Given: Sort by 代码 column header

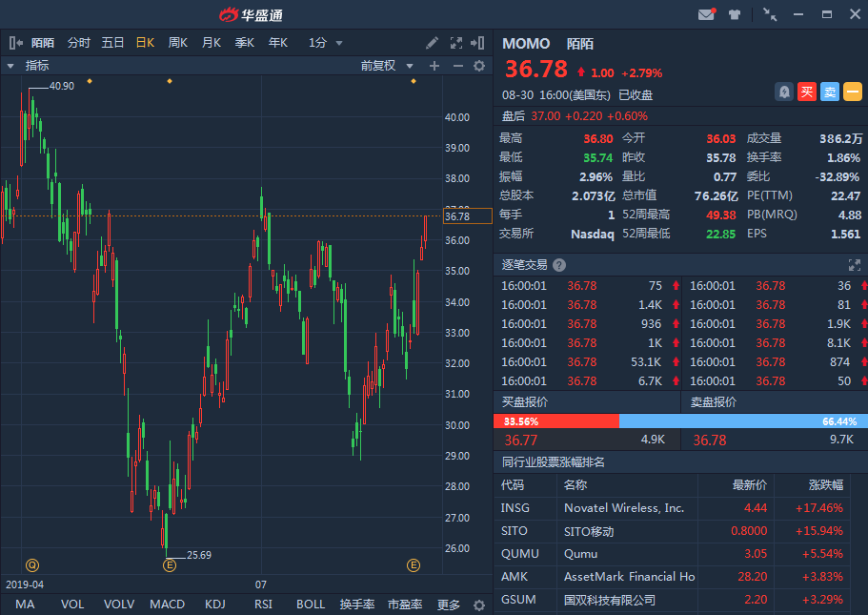Looking at the screenshot, I should pyautogui.click(x=513, y=485).
